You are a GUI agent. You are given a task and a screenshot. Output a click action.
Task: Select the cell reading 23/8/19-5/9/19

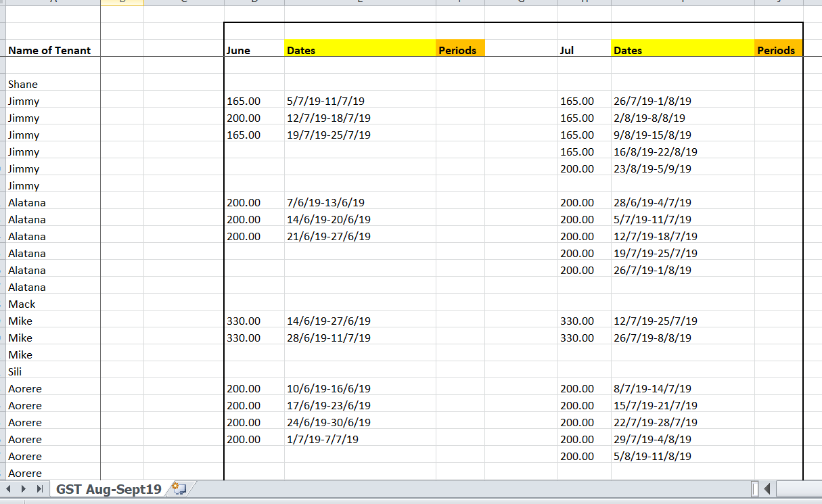pos(683,166)
